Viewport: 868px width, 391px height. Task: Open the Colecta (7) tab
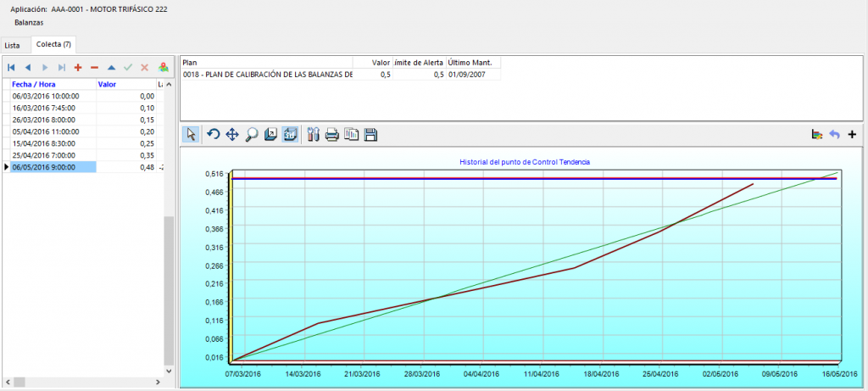53,44
